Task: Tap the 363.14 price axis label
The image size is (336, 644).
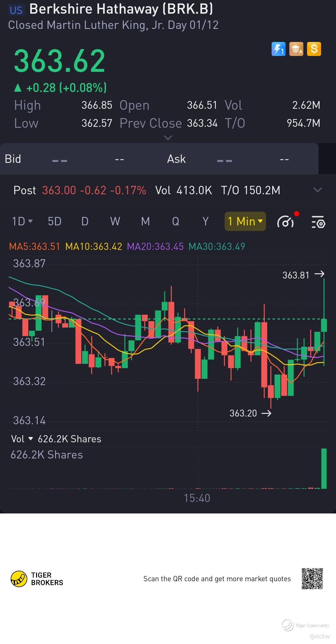Action: 29,421
